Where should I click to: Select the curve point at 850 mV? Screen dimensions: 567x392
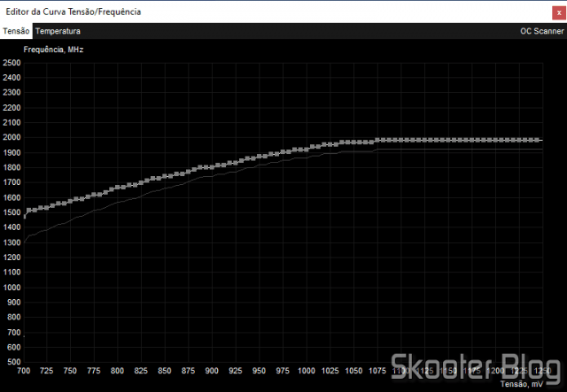click(165, 176)
